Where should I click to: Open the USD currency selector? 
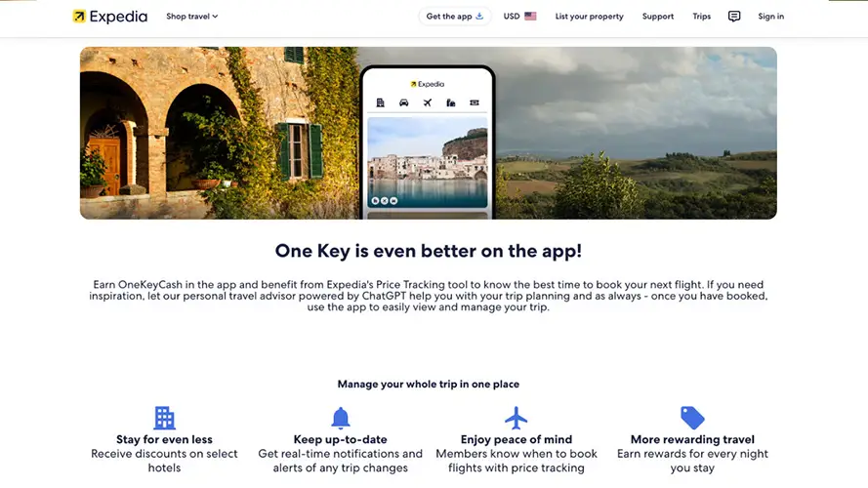(519, 16)
